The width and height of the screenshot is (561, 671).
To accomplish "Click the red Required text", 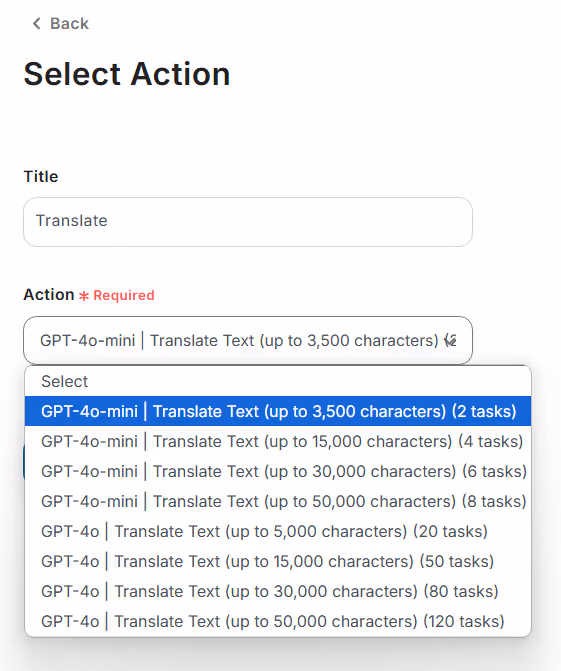I will pyautogui.click(x=124, y=295).
